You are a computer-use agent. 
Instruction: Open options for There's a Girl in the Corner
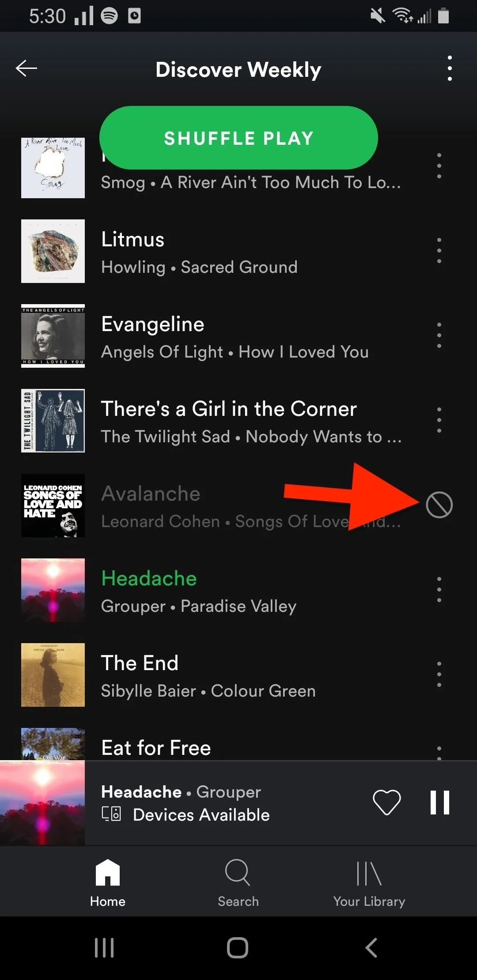[x=439, y=420]
